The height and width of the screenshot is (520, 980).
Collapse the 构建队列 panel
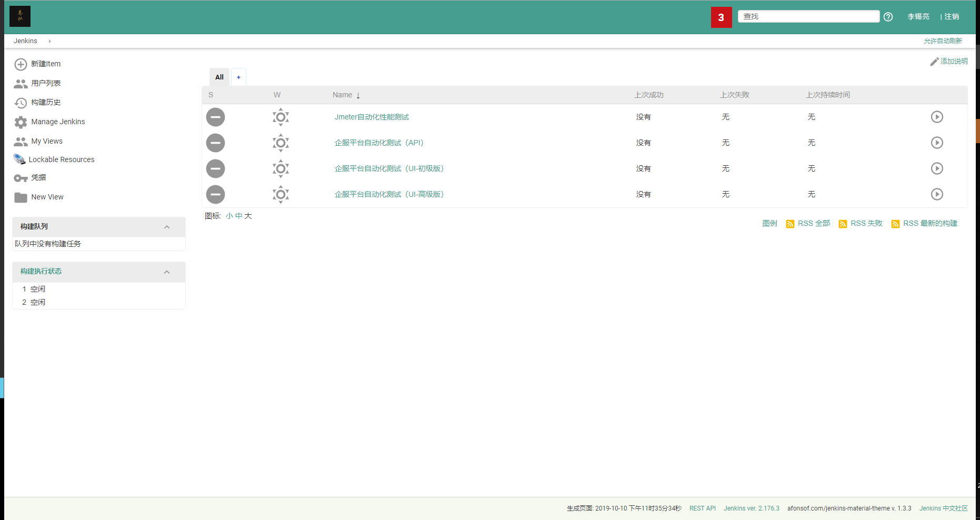pyautogui.click(x=167, y=226)
